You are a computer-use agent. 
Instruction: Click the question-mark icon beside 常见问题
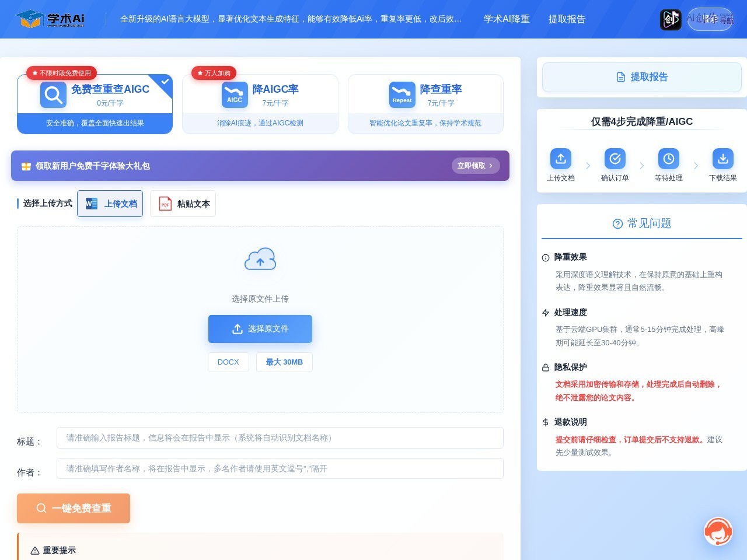[x=617, y=224]
